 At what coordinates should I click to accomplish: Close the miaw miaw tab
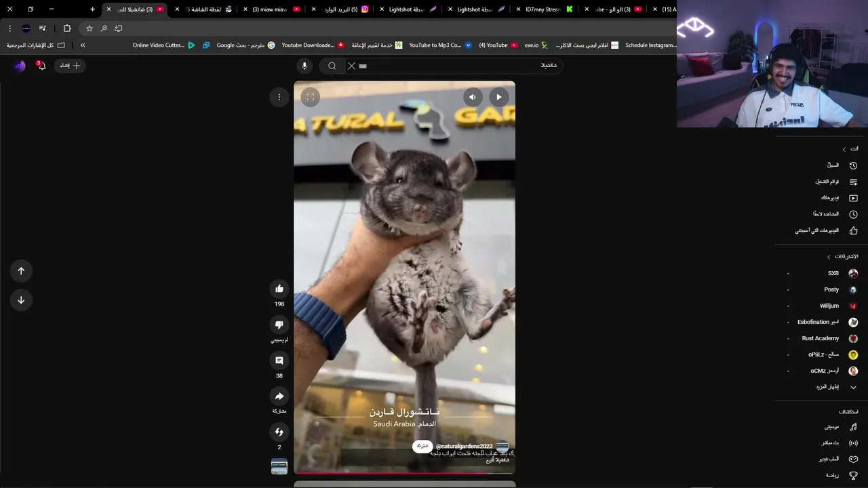pyautogui.click(x=245, y=9)
